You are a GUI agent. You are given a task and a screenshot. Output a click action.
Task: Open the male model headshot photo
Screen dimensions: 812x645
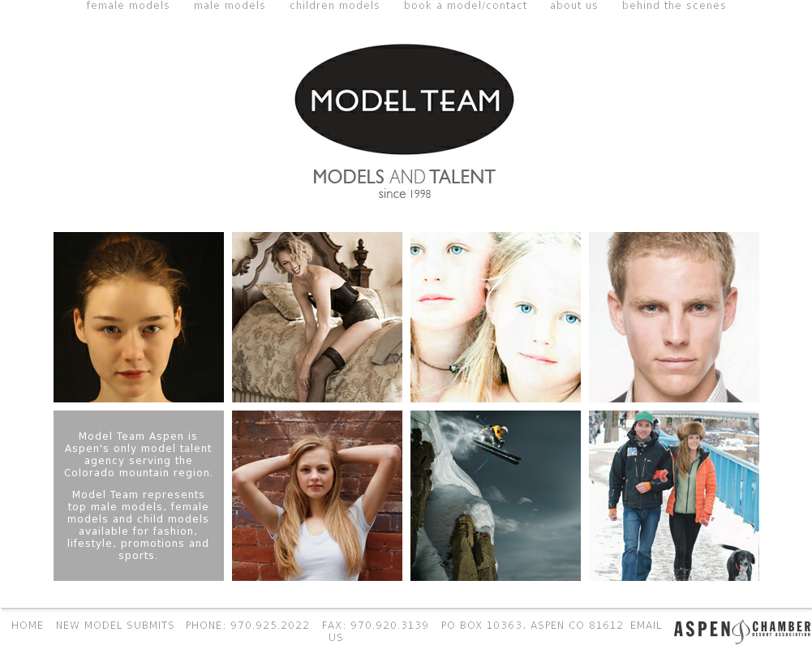click(x=673, y=316)
